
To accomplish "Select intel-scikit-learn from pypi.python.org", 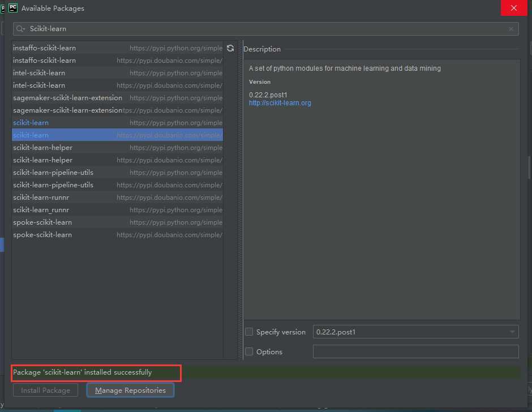I will [x=117, y=73].
